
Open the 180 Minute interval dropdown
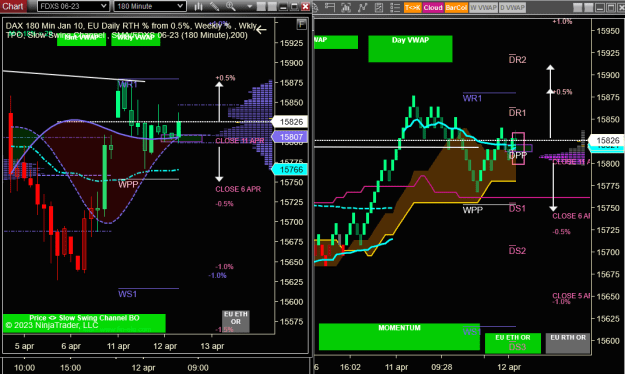150,6
